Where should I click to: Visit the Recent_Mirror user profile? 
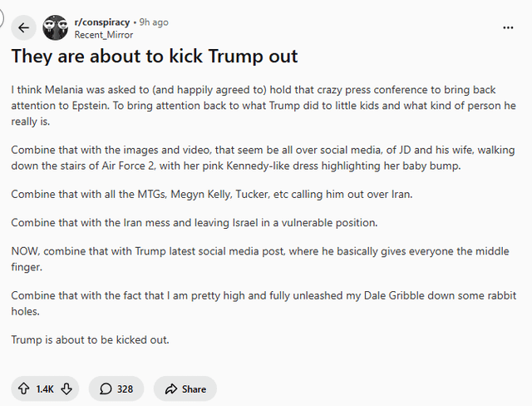click(x=103, y=35)
